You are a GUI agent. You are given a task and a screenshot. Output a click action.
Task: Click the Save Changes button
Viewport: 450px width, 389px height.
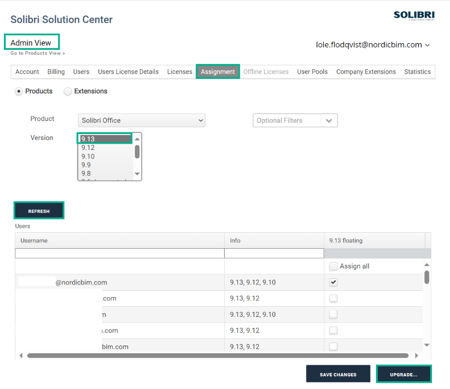338,374
